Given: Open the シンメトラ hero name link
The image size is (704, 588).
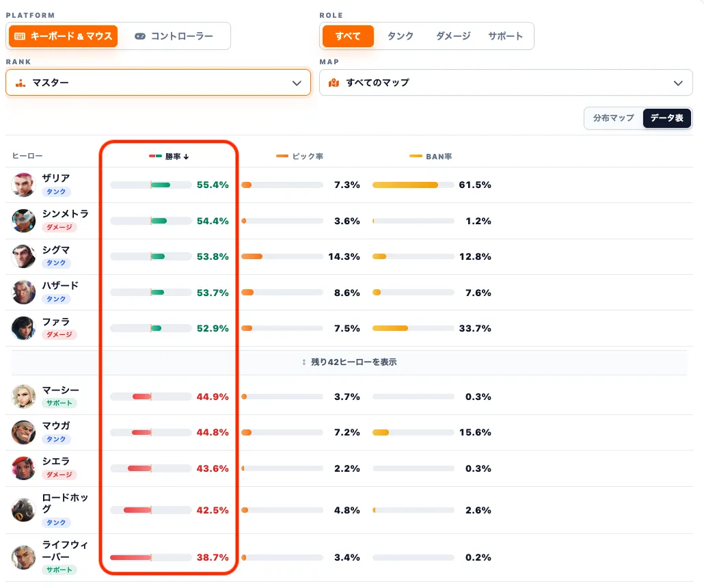Looking at the screenshot, I should pyautogui.click(x=66, y=214).
